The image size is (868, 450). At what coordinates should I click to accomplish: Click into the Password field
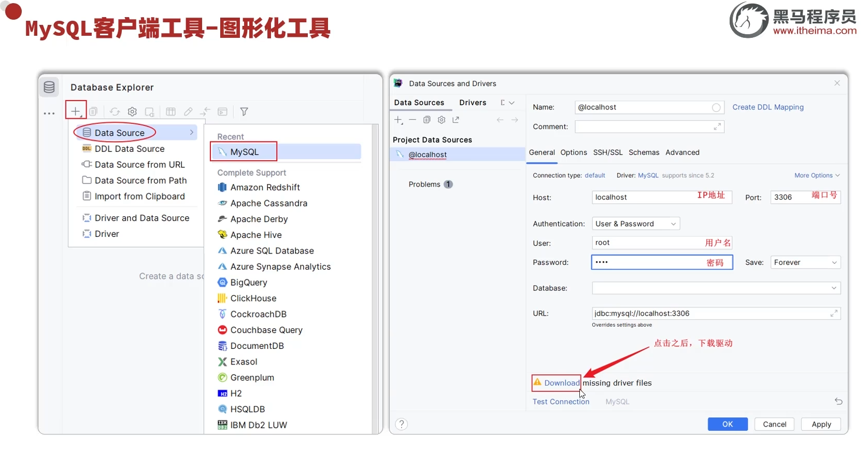[x=662, y=262]
